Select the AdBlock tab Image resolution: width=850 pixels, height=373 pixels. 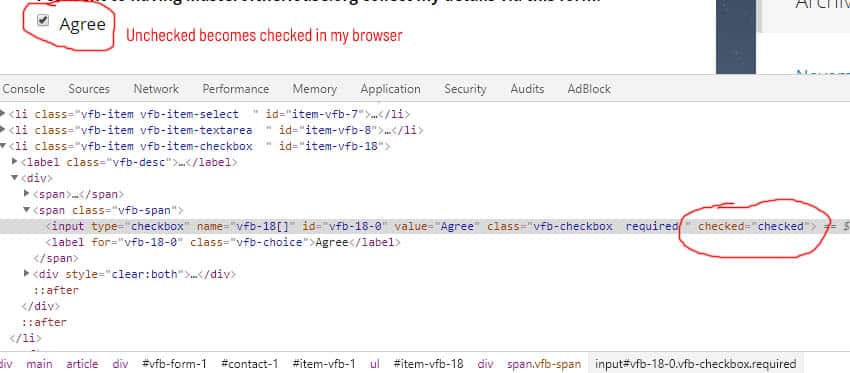tap(589, 89)
